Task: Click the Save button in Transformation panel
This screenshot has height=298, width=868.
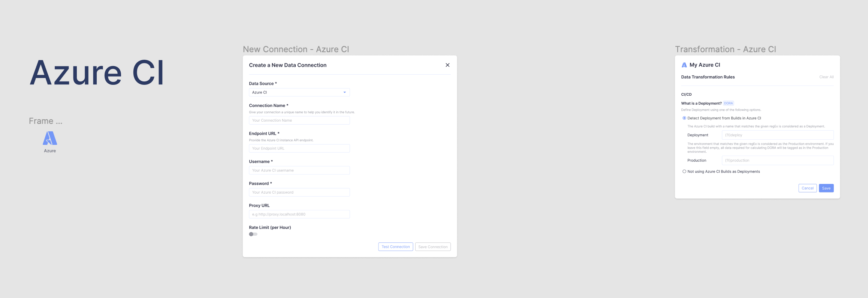Action: point(826,188)
